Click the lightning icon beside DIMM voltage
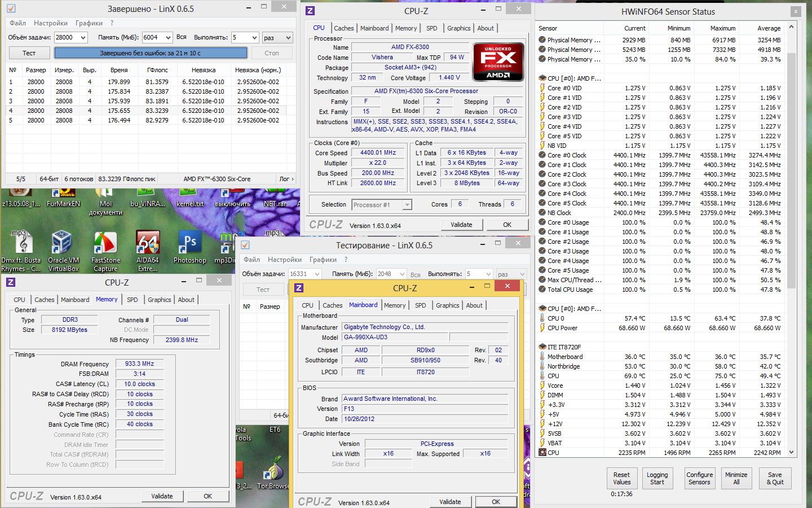Image resolution: width=812 pixels, height=508 pixels. tap(542, 395)
